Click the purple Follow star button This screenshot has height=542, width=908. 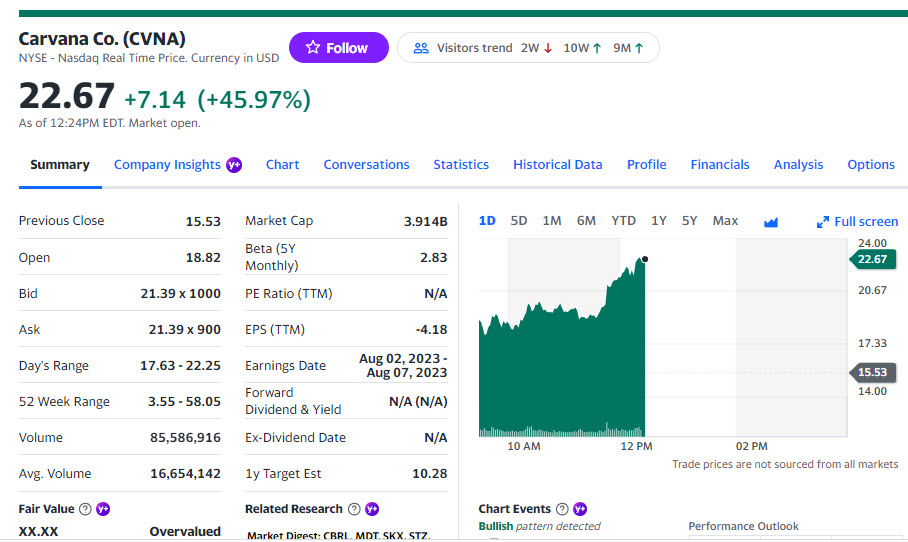point(338,47)
